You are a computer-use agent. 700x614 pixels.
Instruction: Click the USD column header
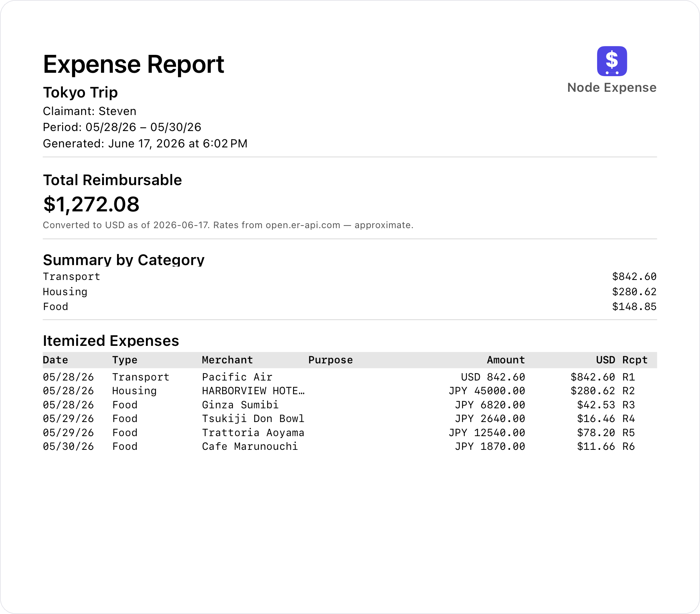605,360
